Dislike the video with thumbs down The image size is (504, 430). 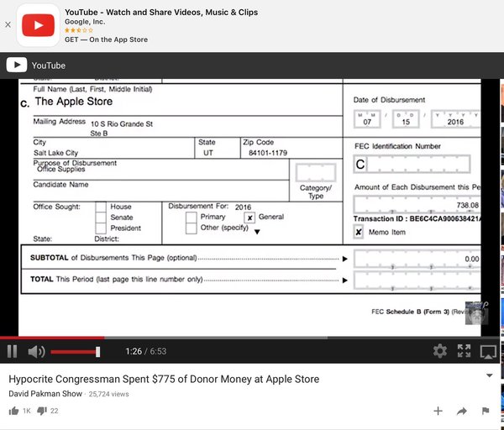(x=42, y=411)
